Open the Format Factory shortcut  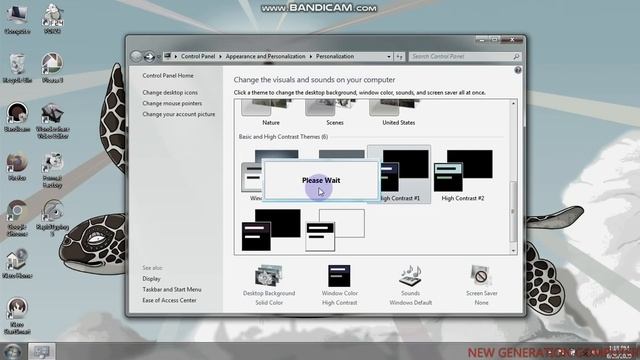point(52,170)
